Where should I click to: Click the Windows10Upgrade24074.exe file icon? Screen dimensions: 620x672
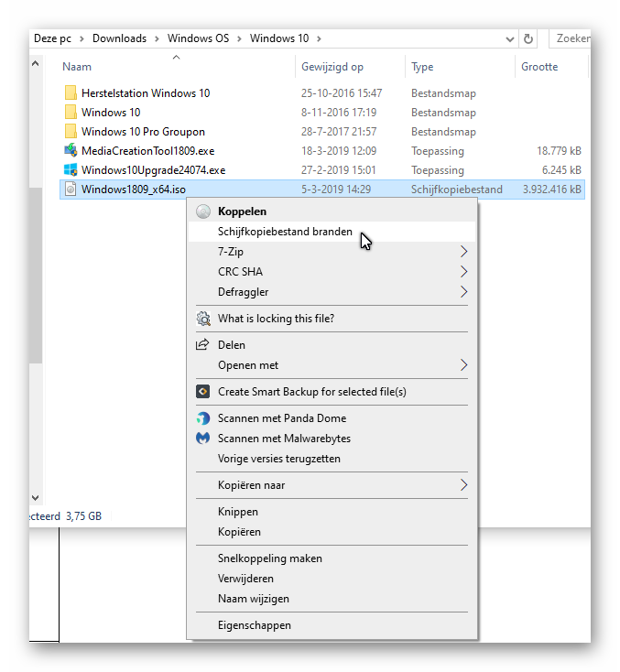[x=71, y=170]
